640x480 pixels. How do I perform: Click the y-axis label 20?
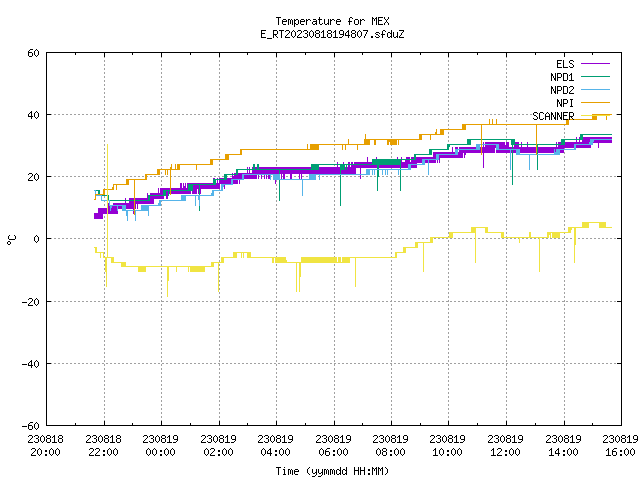tap(33, 177)
